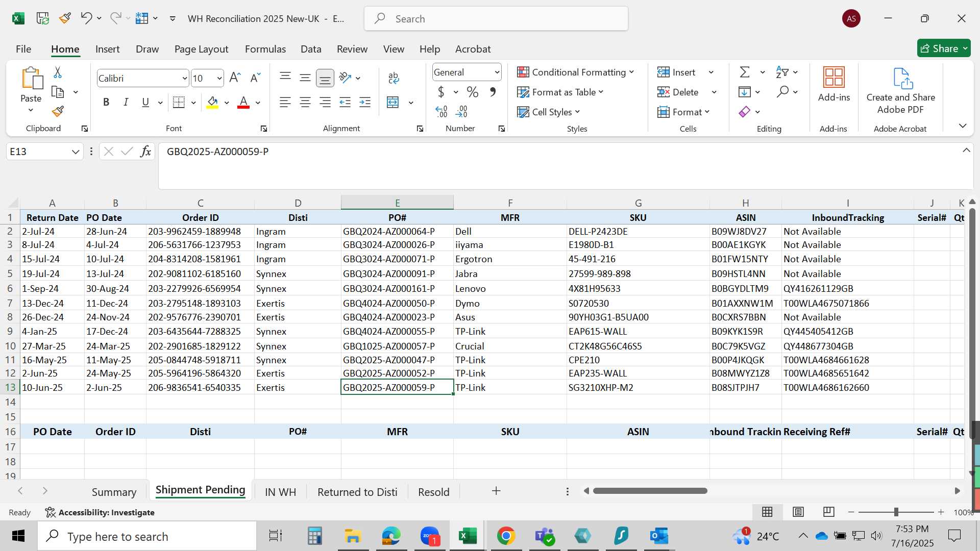Viewport: 980px width, 551px height.
Task: Click the Insert Function fx icon
Action: [145, 152]
